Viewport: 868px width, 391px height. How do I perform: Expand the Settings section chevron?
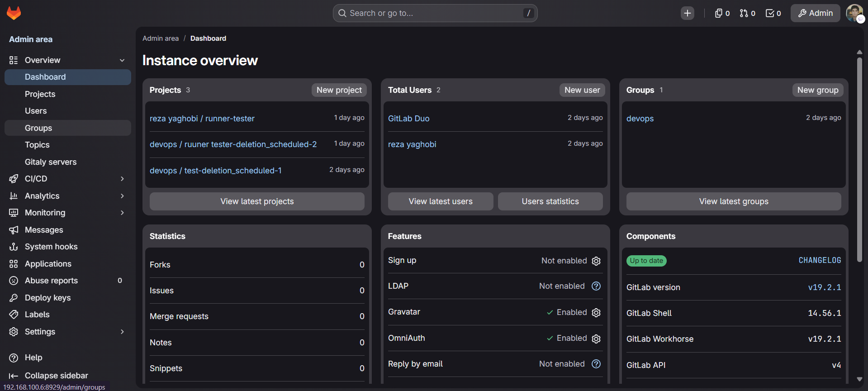tap(122, 332)
